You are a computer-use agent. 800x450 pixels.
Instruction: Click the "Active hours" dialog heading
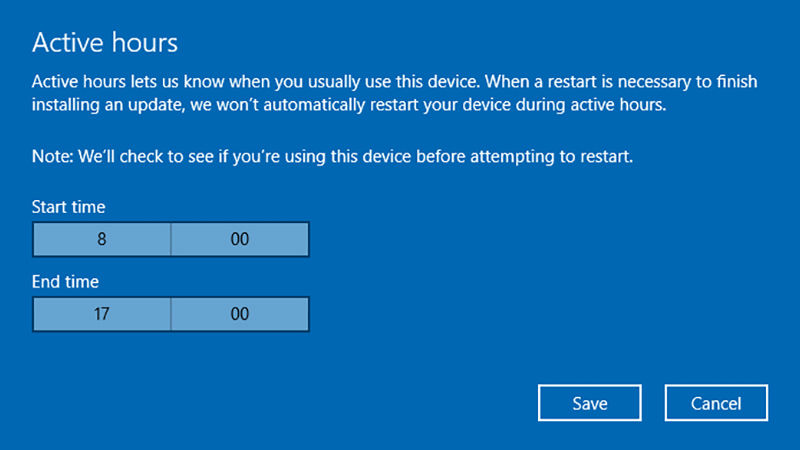[105, 42]
